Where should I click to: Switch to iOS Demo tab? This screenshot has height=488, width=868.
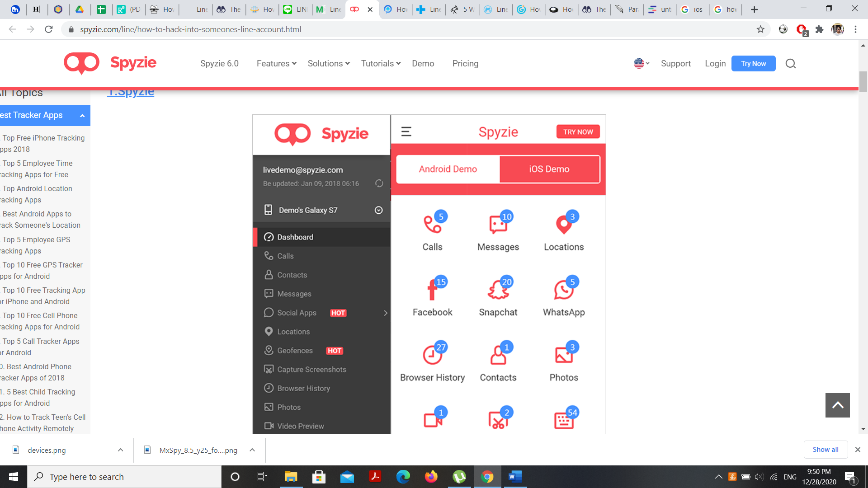pos(550,169)
